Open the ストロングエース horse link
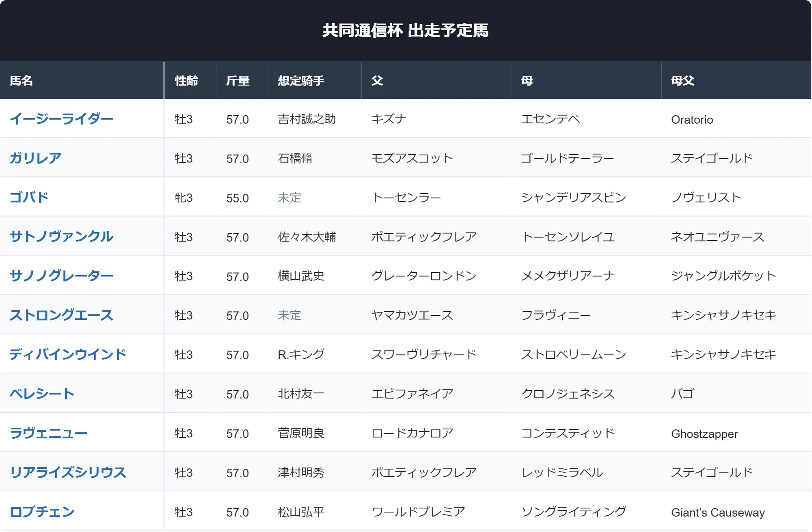 click(x=61, y=315)
